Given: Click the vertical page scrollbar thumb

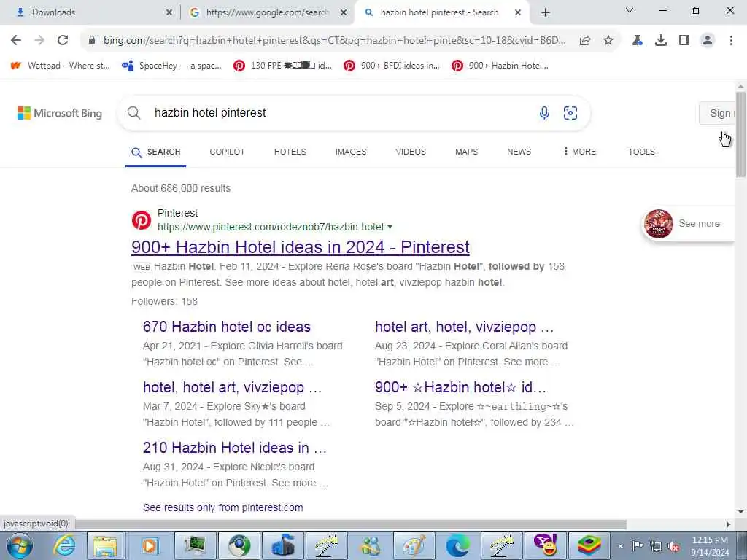Looking at the screenshot, I should (x=740, y=134).
